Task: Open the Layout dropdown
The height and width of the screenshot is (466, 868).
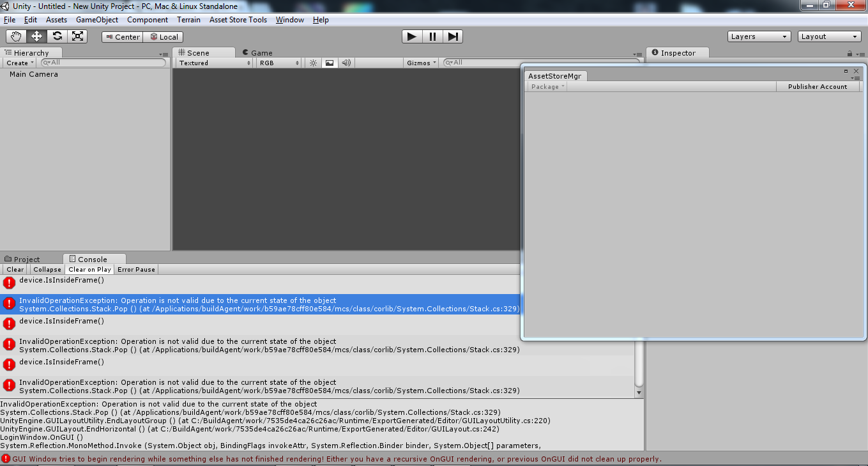Action: 830,36
